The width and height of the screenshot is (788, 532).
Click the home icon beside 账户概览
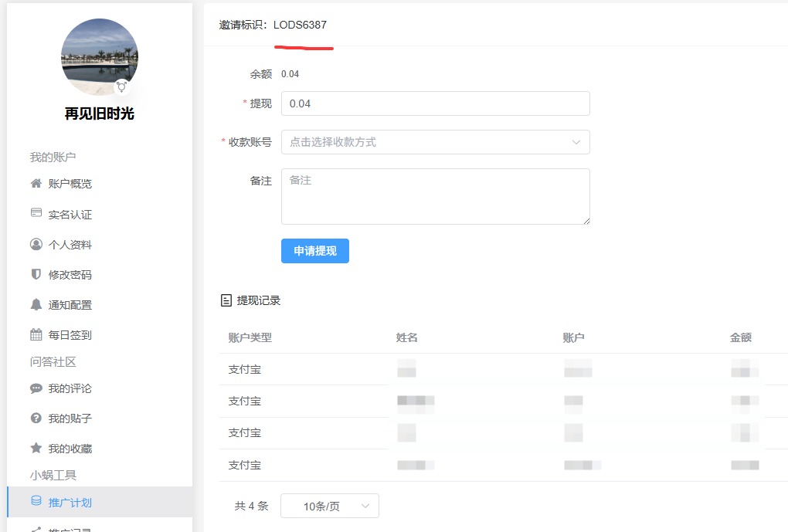[x=36, y=184]
